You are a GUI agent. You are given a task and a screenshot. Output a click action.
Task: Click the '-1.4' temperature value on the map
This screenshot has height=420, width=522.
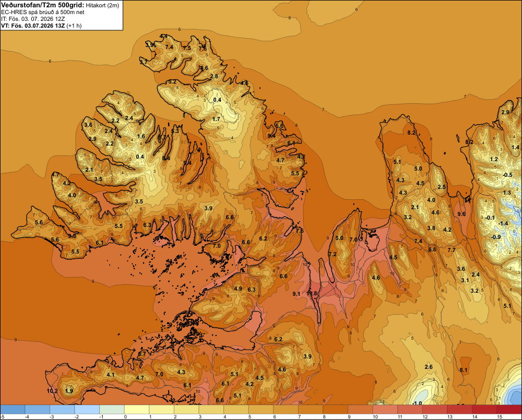pyautogui.click(x=503, y=223)
